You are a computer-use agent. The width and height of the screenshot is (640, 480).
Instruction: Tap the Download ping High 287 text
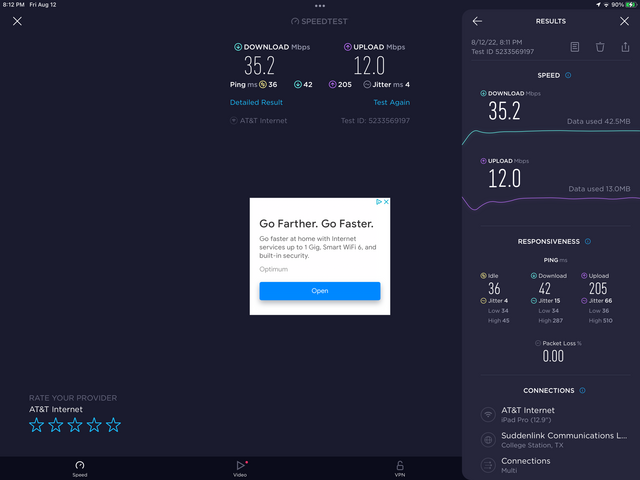point(550,321)
